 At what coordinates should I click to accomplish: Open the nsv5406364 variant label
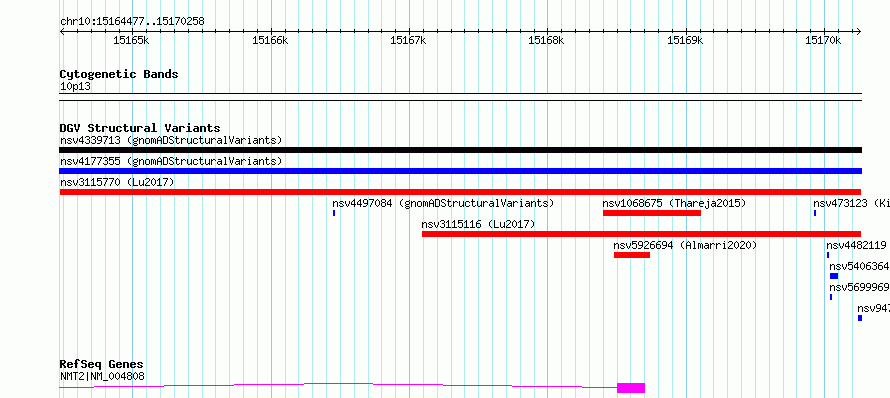tap(859, 266)
